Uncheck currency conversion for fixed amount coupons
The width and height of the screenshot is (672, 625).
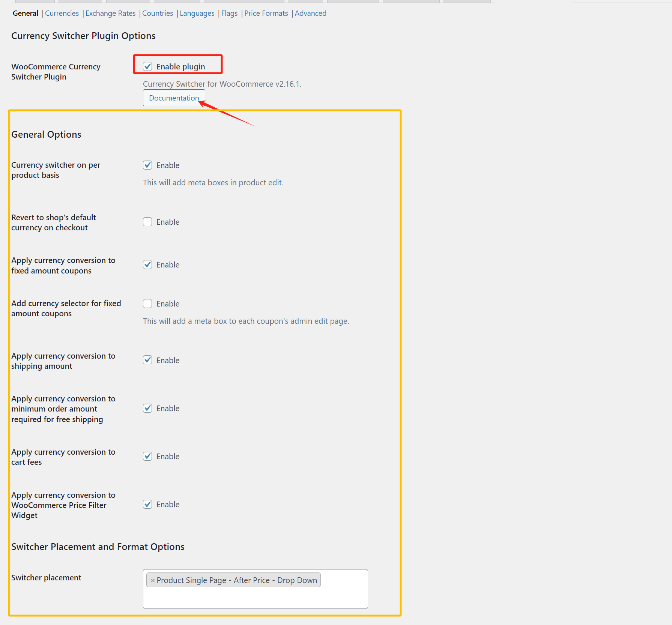point(147,264)
